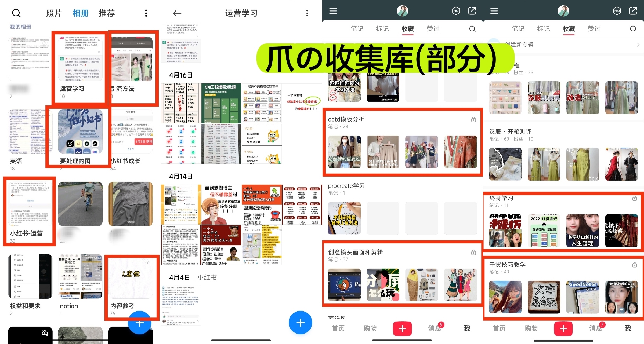Tap the PRO badge icon on the 汉服·开箱测评 profile screen
The height and width of the screenshot is (344, 644).
click(617, 11)
